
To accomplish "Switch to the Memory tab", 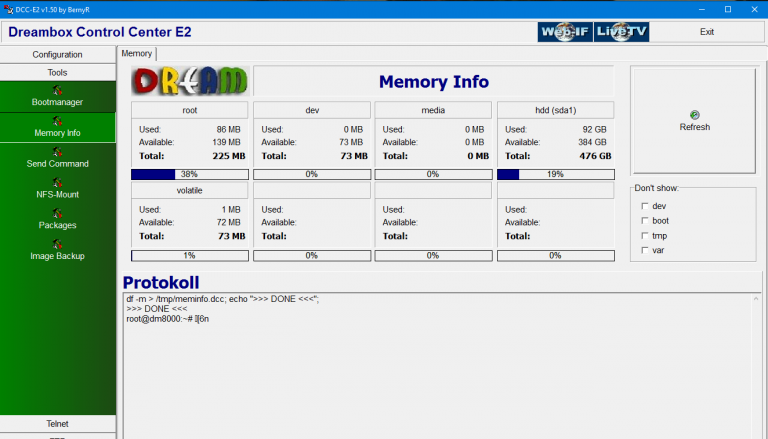I will 137,53.
